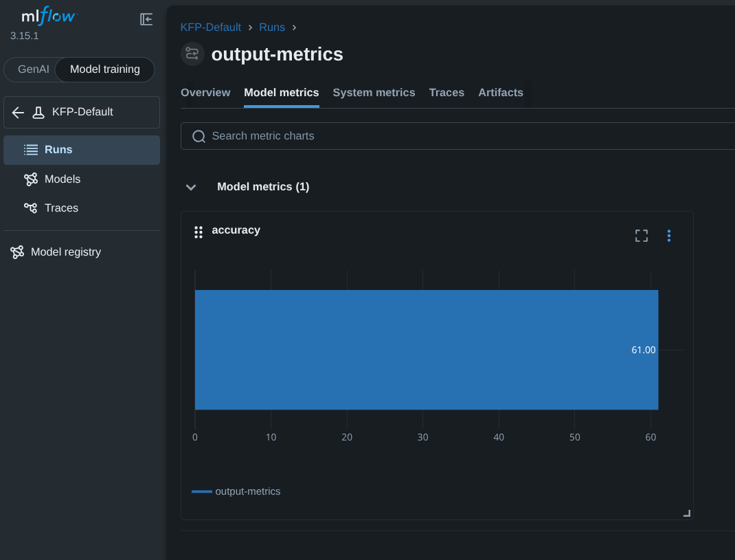Viewport: 735px width, 560px height.
Task: Click the output-metrics page title
Action: (277, 54)
